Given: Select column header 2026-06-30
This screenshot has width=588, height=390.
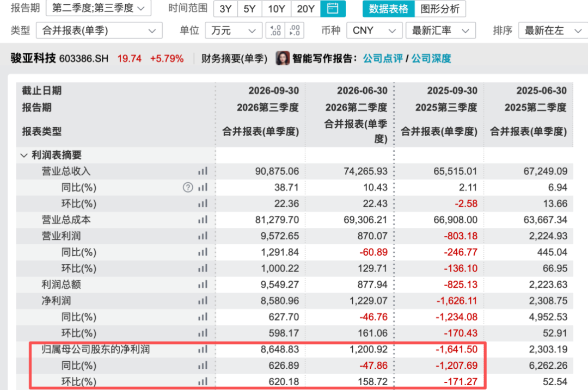Looking at the screenshot, I should coord(362,91).
